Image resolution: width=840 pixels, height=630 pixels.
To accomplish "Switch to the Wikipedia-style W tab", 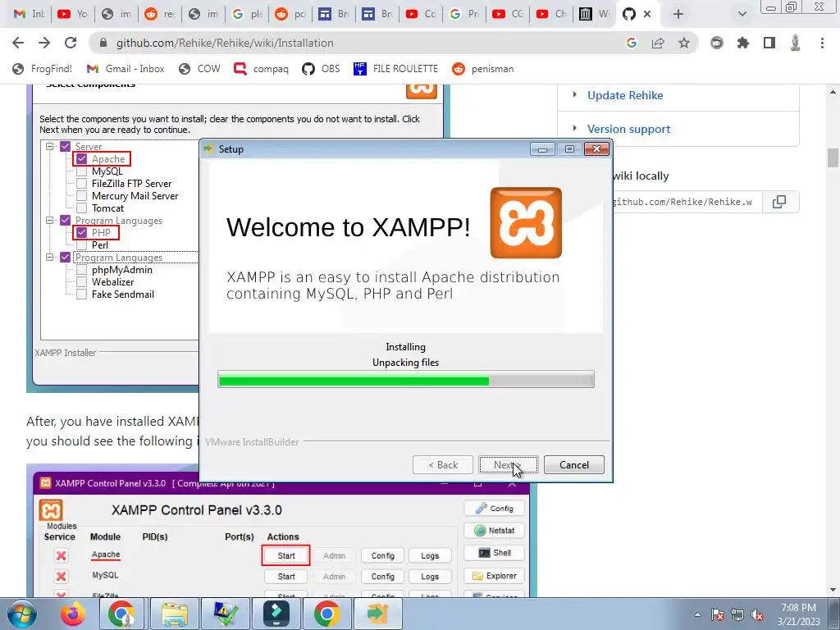I will pyautogui.click(x=594, y=14).
